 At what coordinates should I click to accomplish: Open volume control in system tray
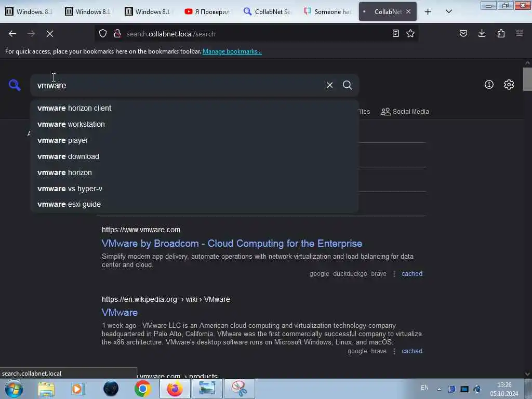pos(477,389)
